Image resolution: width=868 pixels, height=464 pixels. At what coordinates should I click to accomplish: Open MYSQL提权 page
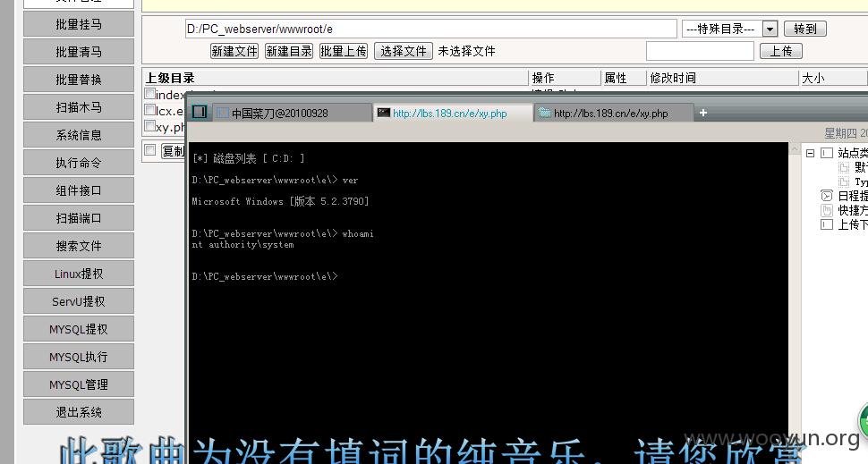(79, 329)
